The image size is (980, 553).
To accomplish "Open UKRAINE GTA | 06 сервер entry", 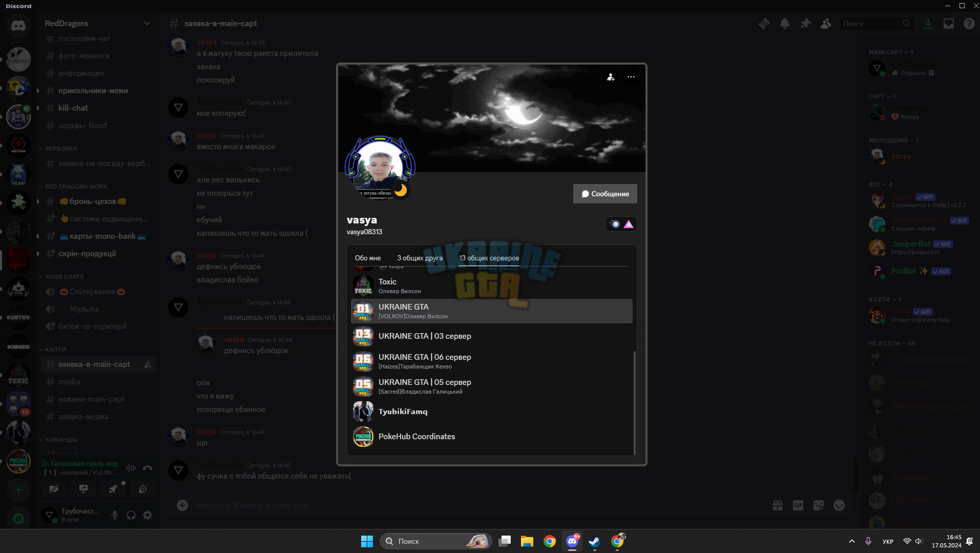I will point(492,361).
